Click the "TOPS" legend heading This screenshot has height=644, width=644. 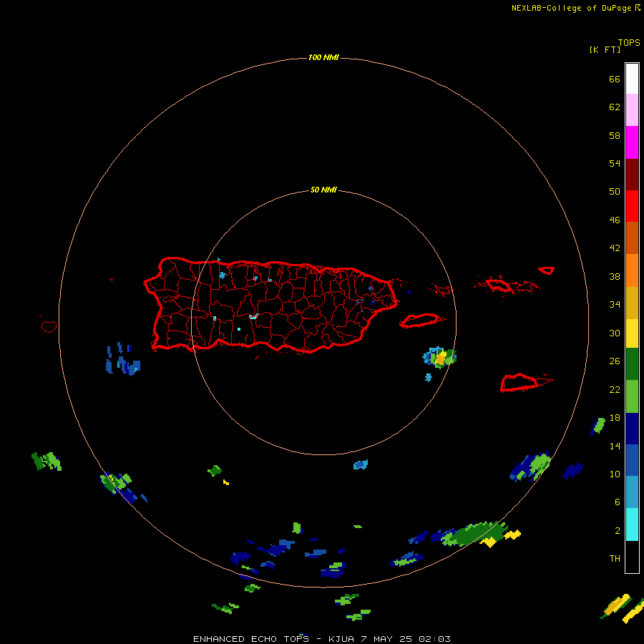629,42
